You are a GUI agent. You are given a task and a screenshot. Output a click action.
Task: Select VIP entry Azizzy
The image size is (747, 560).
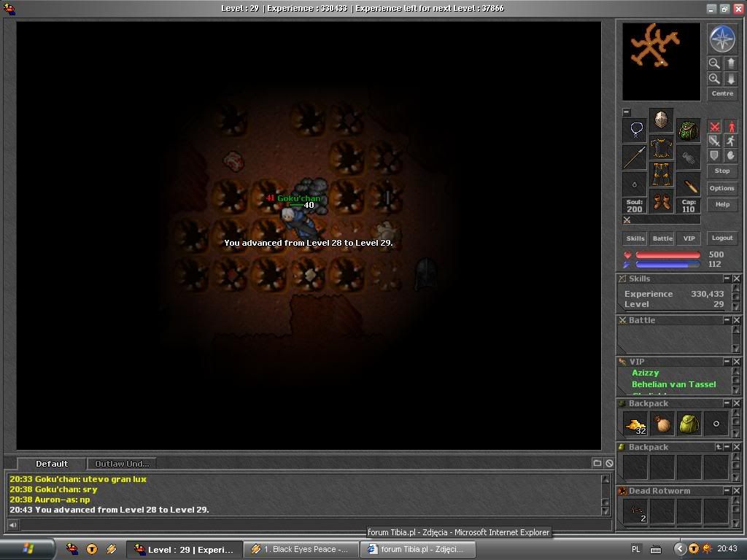(645, 373)
